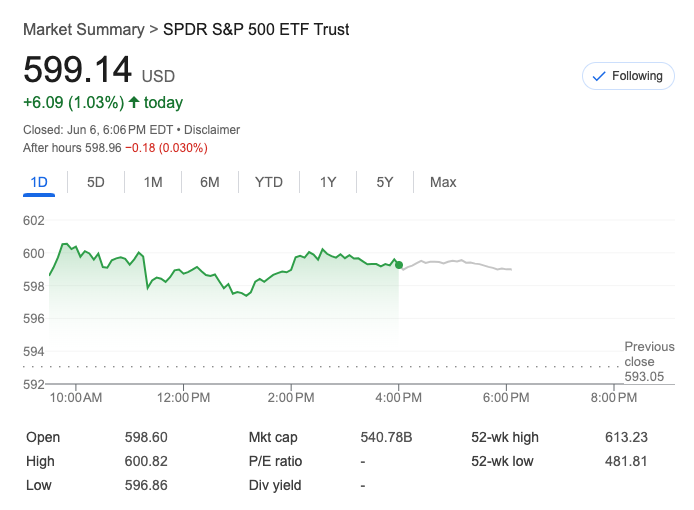This screenshot has height=510, width=694.
Task: View the 5Y chart range
Action: point(385,182)
